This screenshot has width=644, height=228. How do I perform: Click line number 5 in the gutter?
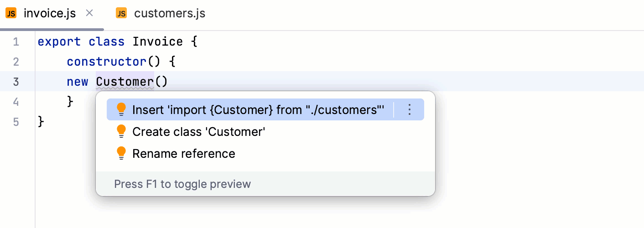16,122
